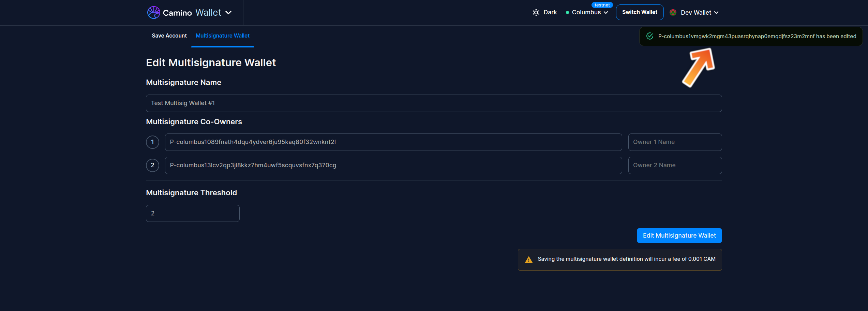Click the blue Edit Multisignature Wallet button

pos(679,236)
